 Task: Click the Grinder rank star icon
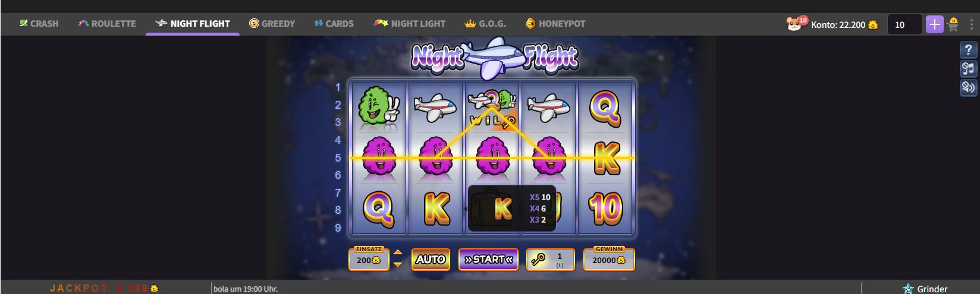pos(908,289)
